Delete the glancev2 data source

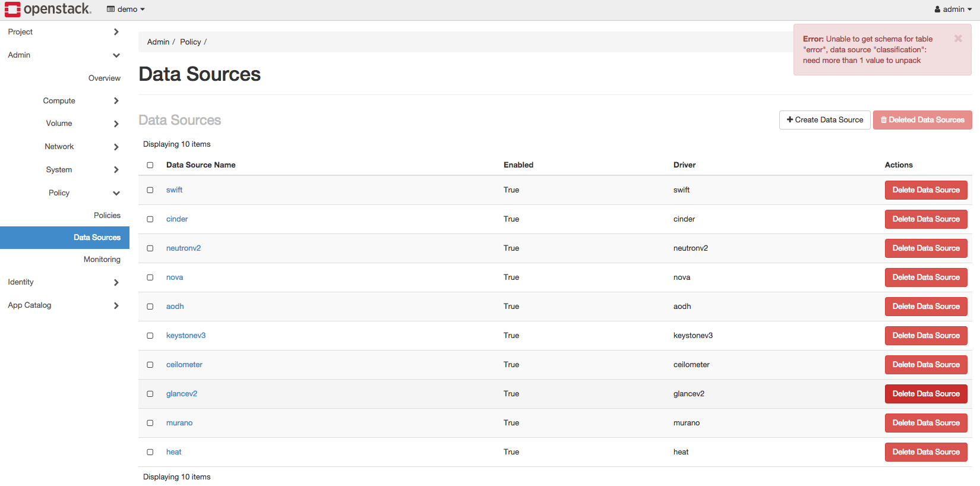coord(926,394)
